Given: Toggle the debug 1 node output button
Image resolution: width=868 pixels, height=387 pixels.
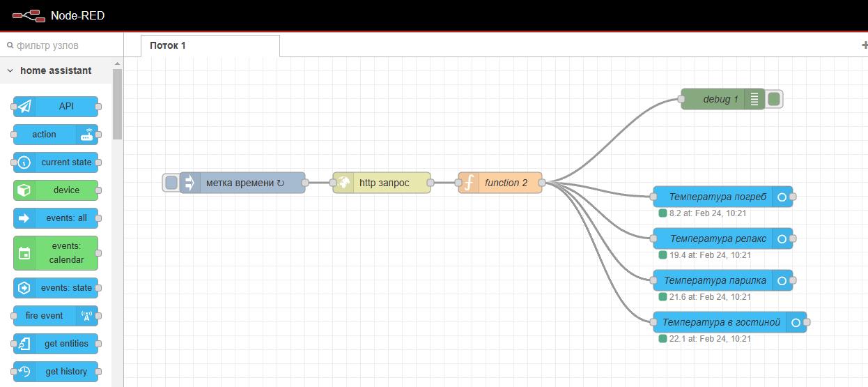Looking at the screenshot, I should (x=773, y=99).
